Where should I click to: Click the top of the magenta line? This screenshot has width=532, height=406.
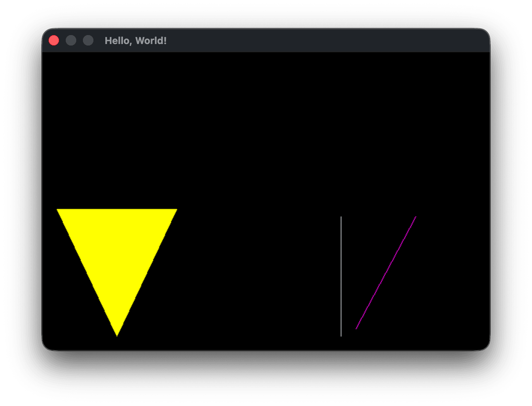click(x=415, y=217)
